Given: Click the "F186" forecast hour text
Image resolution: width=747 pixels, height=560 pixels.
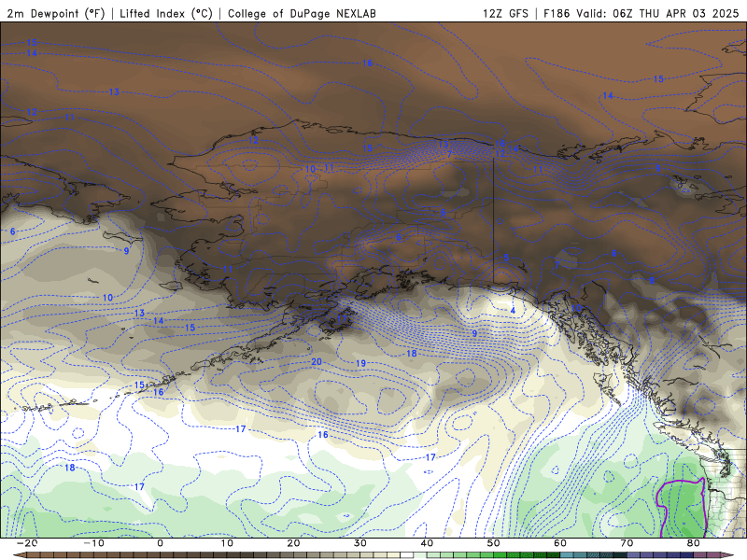Looking at the screenshot, I should click(x=557, y=13).
